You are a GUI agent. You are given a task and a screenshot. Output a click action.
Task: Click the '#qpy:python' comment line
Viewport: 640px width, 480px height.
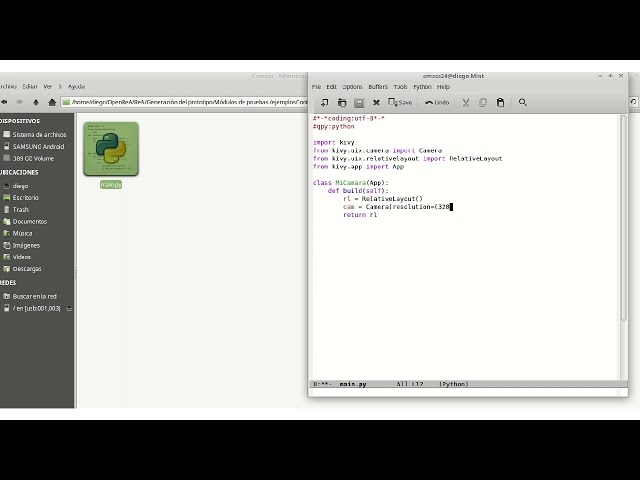333,127
